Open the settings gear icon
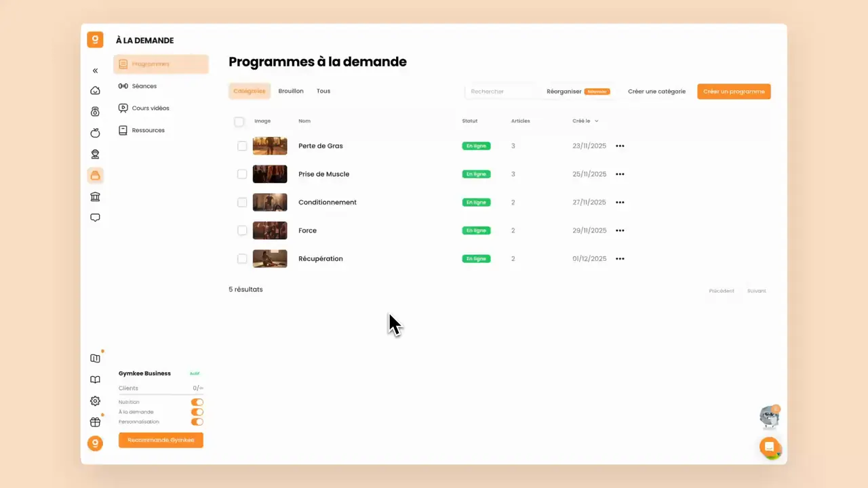The image size is (868, 488). coord(95,401)
